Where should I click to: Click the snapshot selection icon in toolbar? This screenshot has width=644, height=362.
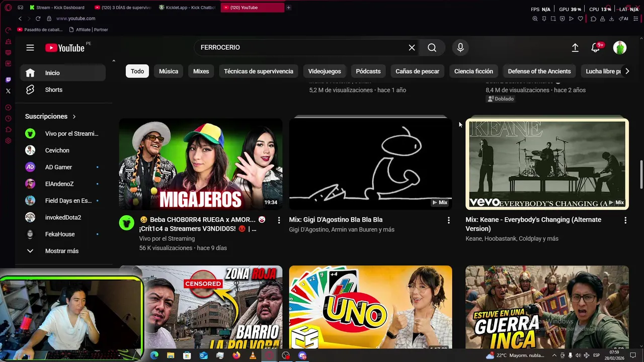(553, 19)
